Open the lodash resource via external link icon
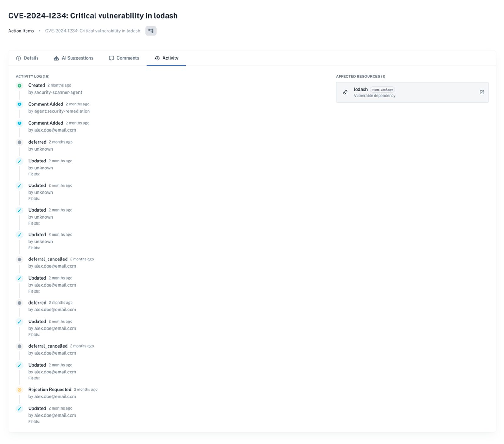This screenshot has width=504, height=444. [x=482, y=92]
